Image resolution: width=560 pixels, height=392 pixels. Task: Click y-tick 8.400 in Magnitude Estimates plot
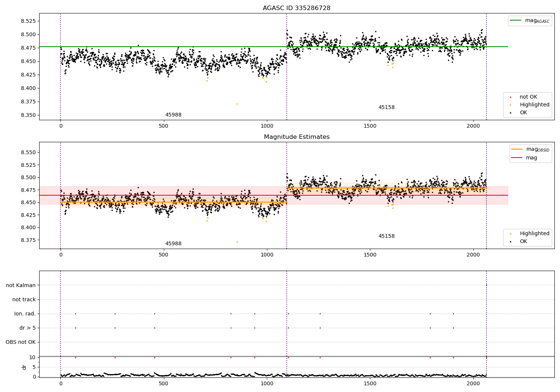28,227
